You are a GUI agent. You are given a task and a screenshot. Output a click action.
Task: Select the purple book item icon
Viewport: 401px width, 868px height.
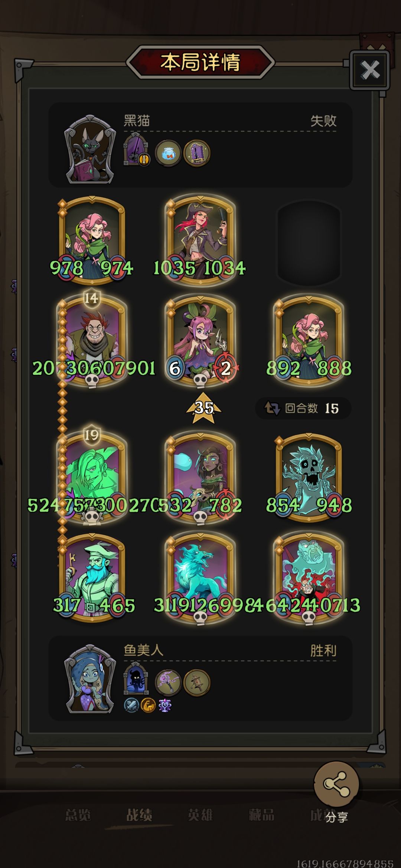[197, 153]
